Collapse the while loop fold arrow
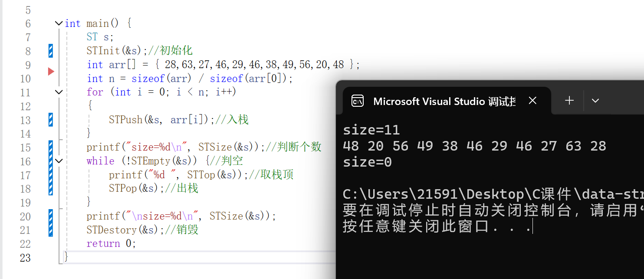The height and width of the screenshot is (279, 644). 59,161
